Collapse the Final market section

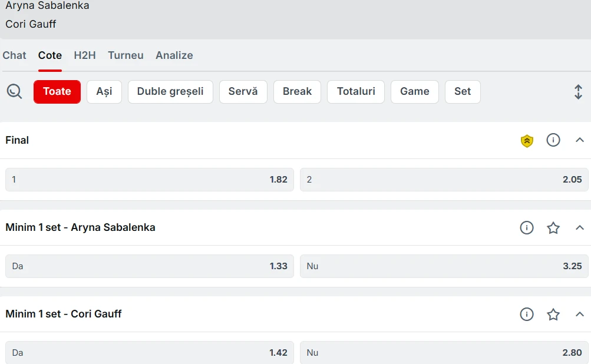point(580,140)
